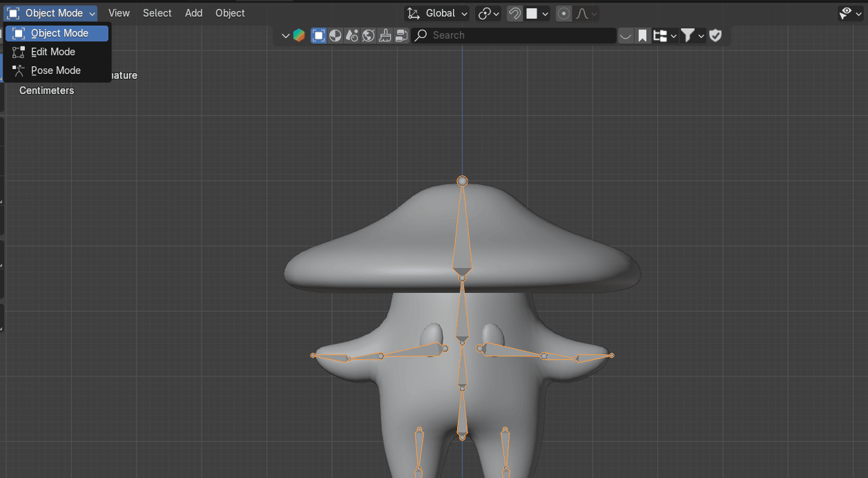Viewport: 868px width, 478px height.
Task: Toggle the snapping magnet icon
Action: 514,13
